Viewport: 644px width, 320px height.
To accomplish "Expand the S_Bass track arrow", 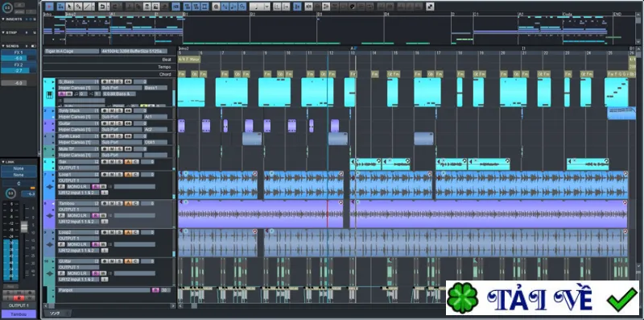I will click(x=53, y=82).
